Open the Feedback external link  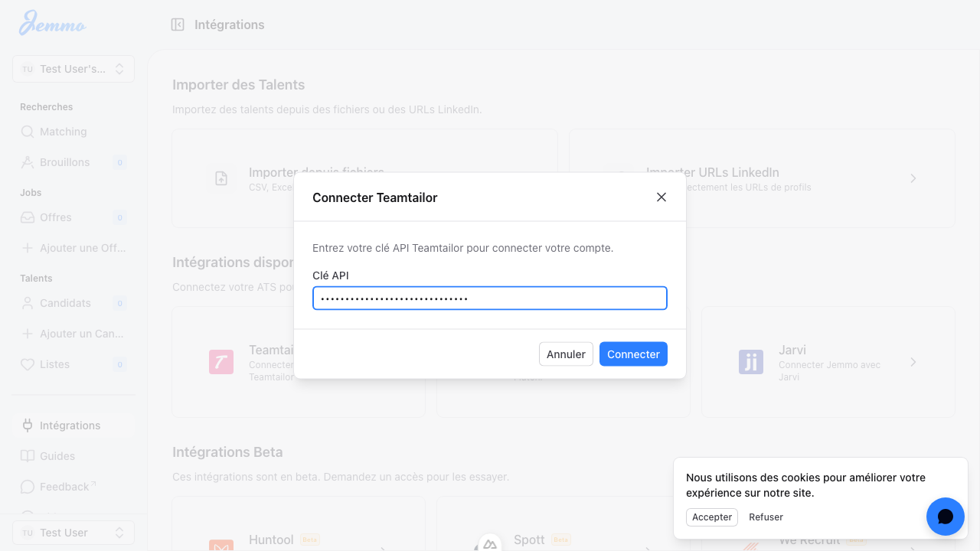[x=64, y=487]
